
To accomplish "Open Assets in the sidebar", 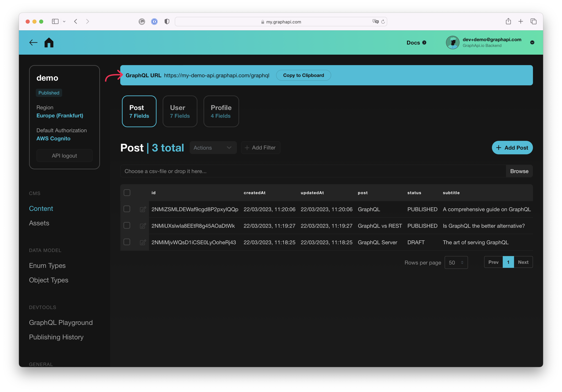I will (x=39, y=223).
